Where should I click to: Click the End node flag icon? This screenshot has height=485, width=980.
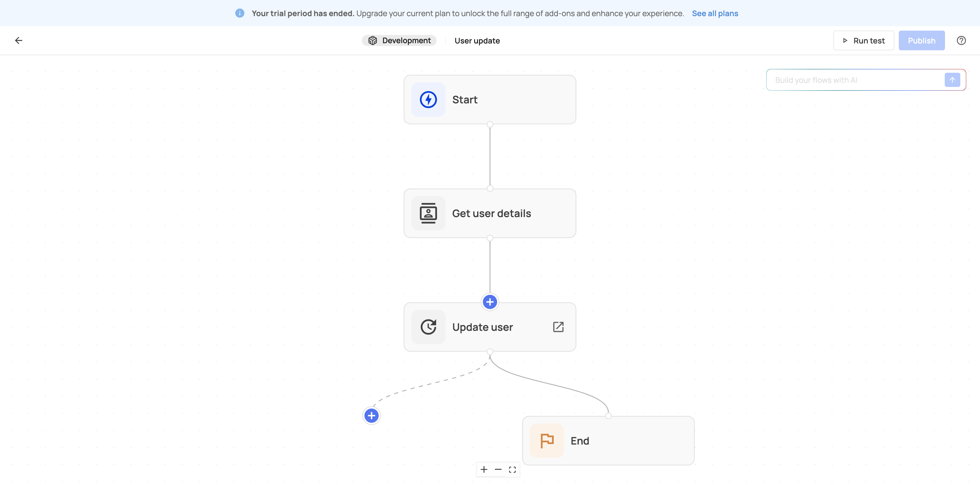547,441
